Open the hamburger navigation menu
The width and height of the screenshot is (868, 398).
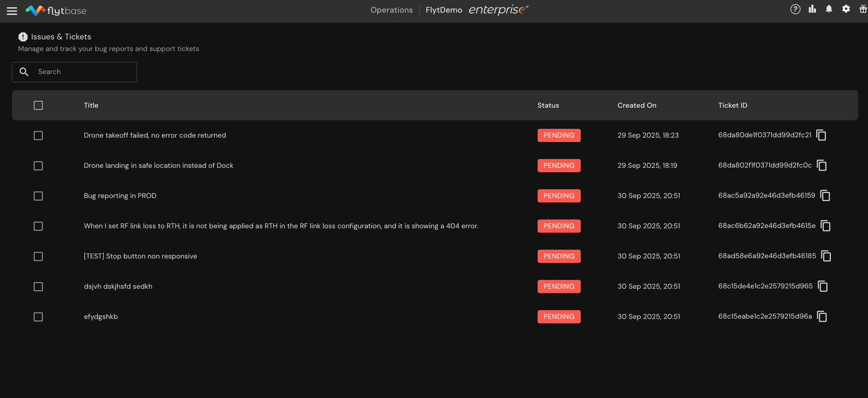12,11
